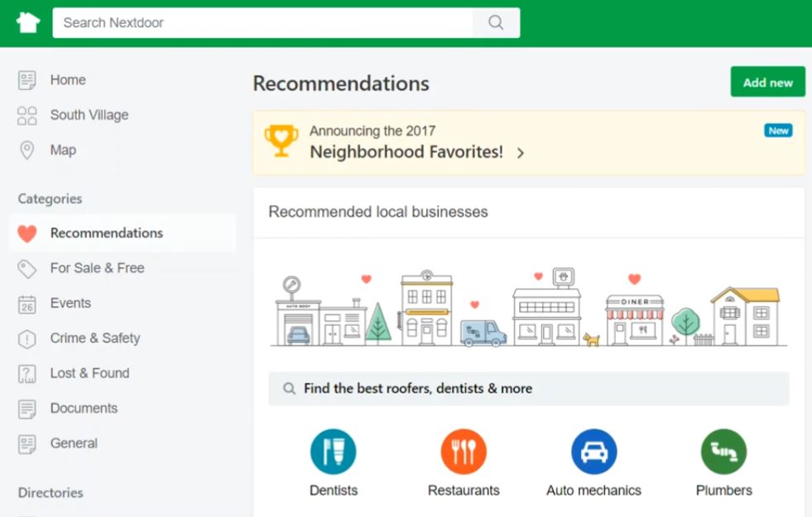Click the Nextdoor home logo icon

coord(28,22)
